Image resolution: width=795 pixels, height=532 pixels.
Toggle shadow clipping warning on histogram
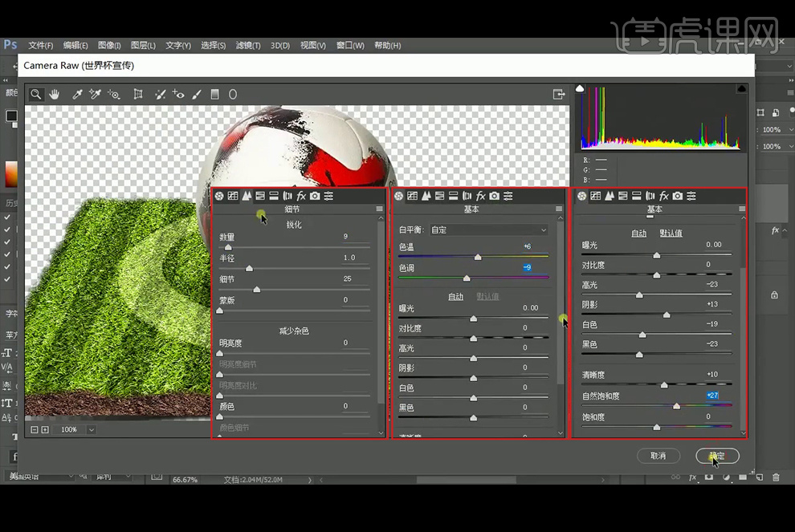click(x=580, y=87)
